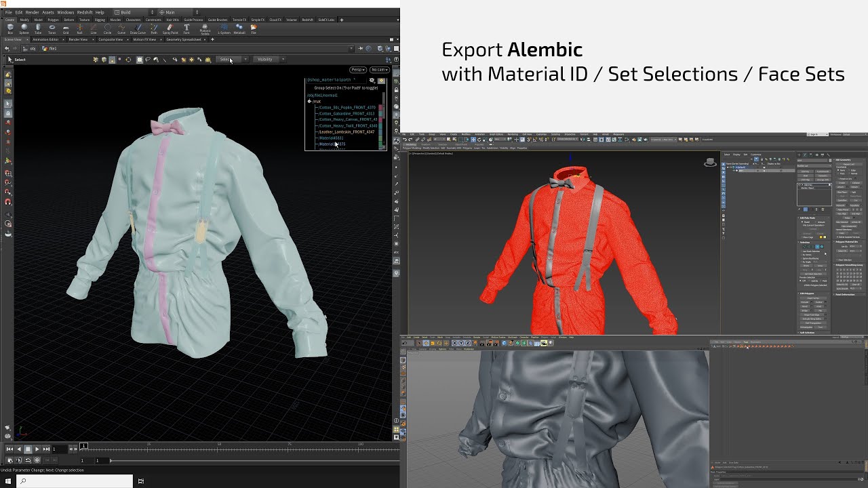This screenshot has width=868, height=488.
Task: Switch to the Polygon shelf tab
Action: pos(54,20)
